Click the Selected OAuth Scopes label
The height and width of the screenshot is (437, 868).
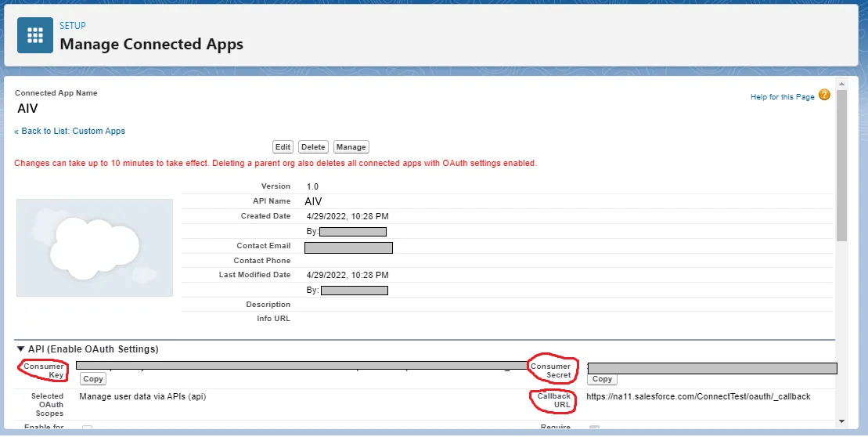coord(47,404)
